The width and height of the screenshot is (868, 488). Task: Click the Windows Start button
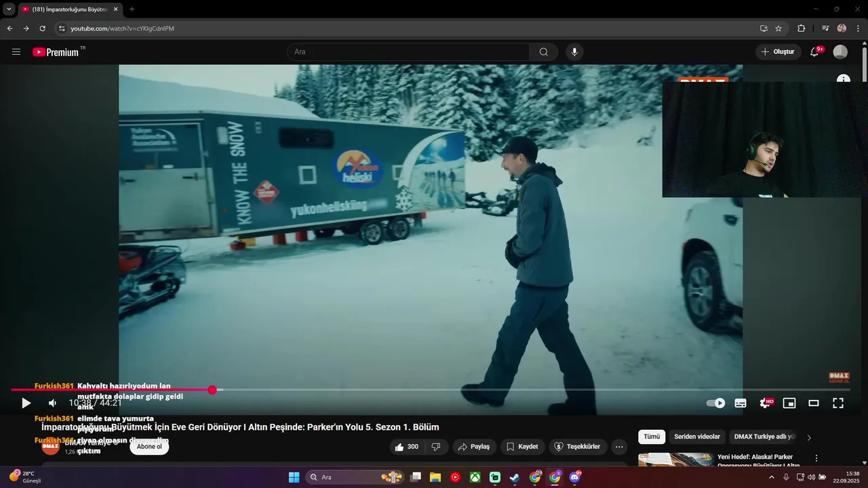point(294,477)
